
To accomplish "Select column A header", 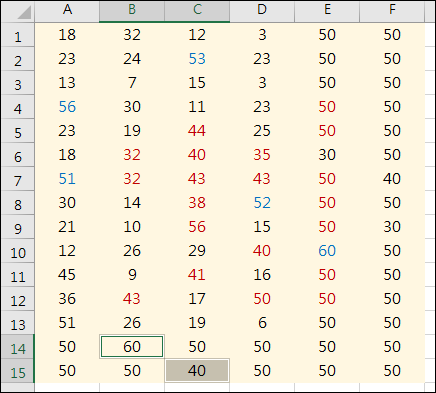I will click(67, 11).
